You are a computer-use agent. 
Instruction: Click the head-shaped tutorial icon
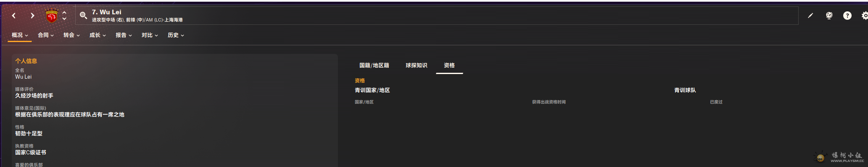tap(829, 16)
